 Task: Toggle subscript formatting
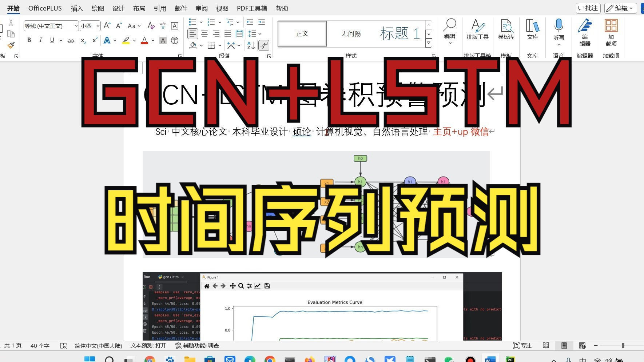click(x=83, y=40)
